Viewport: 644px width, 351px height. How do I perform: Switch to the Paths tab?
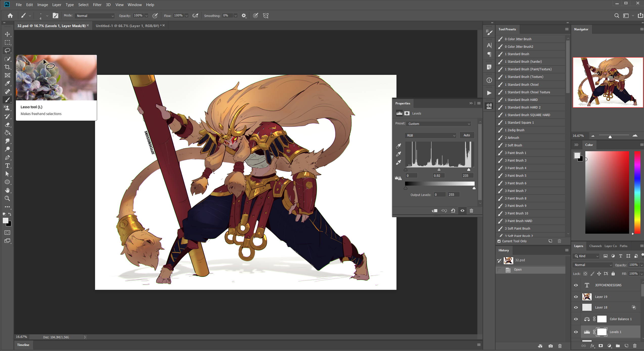623,246
